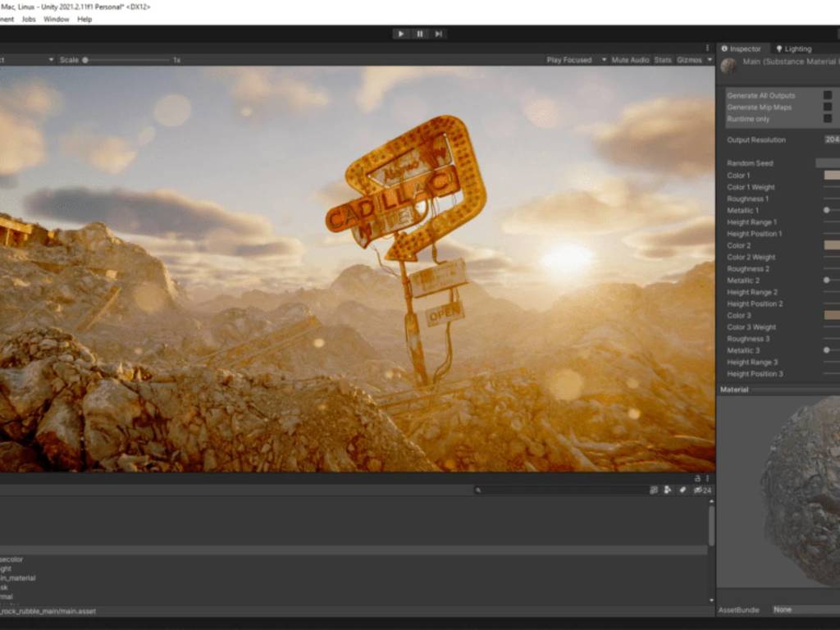The height and width of the screenshot is (630, 840).
Task: Toggle the Generate Mip Maps checkbox
Action: click(828, 107)
